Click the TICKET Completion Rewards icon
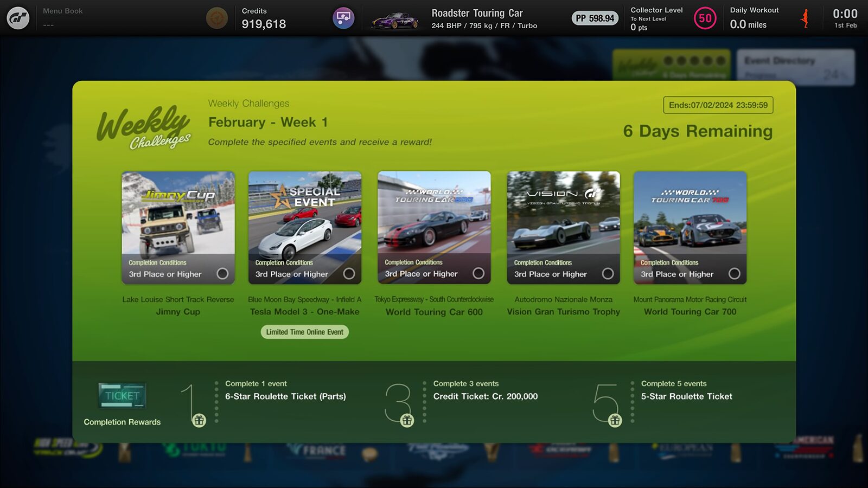The image size is (868, 488). (122, 395)
